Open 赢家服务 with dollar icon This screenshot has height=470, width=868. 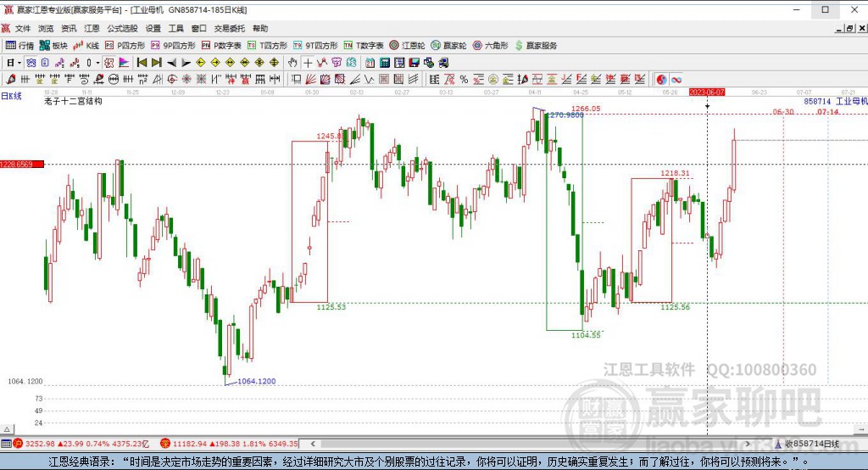[536, 46]
